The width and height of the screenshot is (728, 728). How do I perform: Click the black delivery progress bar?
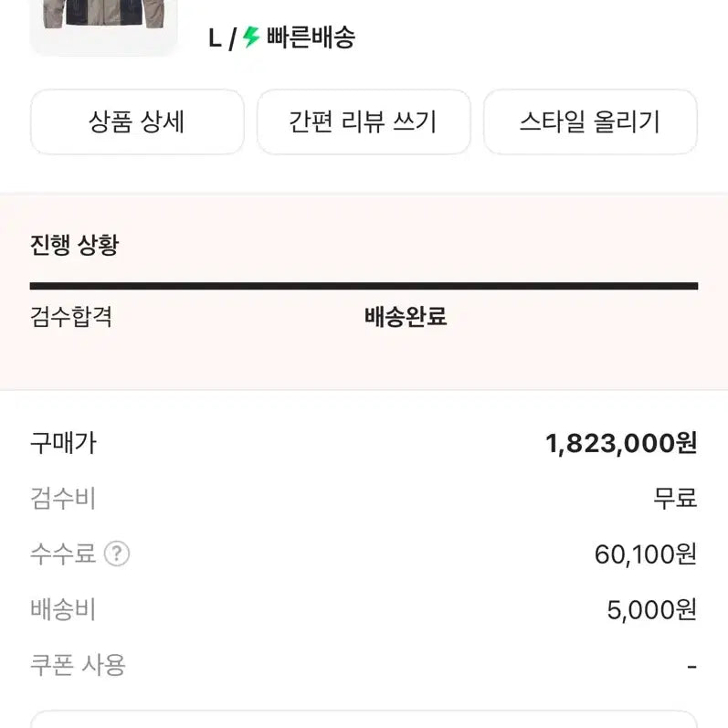(x=364, y=286)
